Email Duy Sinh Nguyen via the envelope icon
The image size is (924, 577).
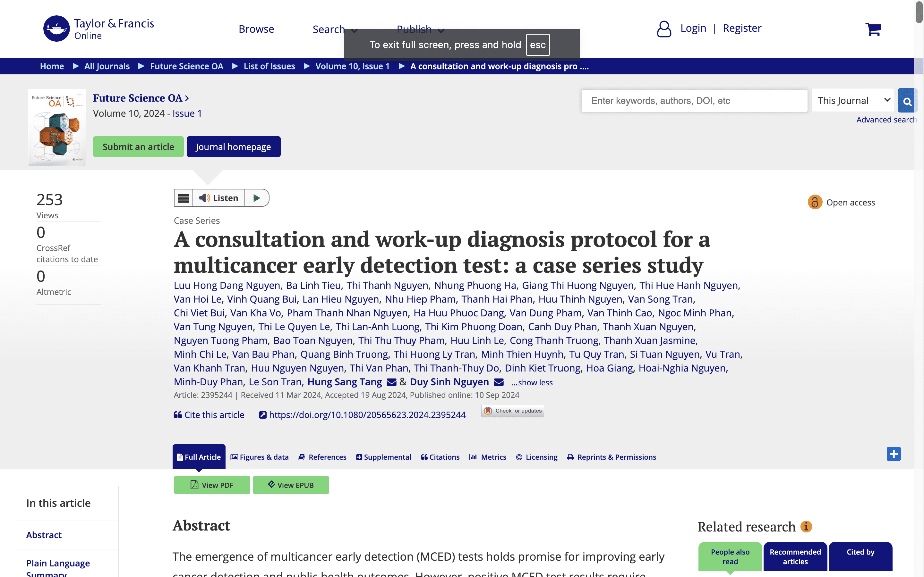(499, 382)
